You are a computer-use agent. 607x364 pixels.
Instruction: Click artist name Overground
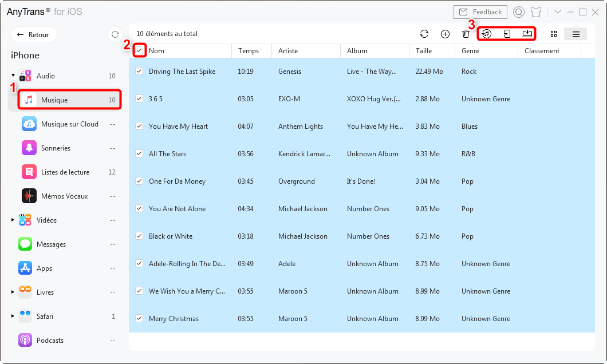[297, 181]
